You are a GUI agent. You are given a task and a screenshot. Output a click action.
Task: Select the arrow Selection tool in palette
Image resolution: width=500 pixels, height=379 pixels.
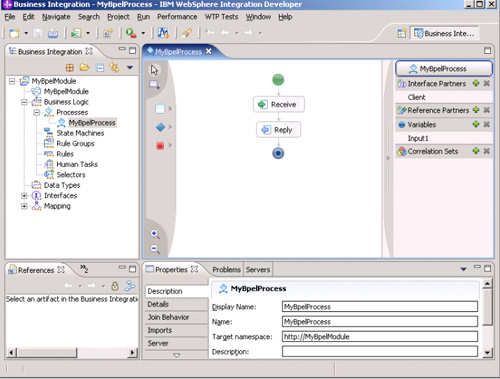154,70
